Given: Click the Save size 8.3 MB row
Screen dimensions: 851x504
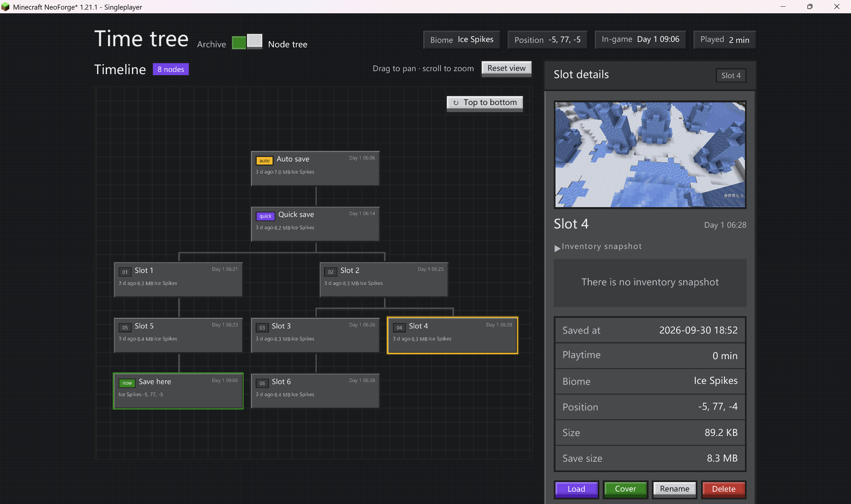Looking at the screenshot, I should coord(650,458).
